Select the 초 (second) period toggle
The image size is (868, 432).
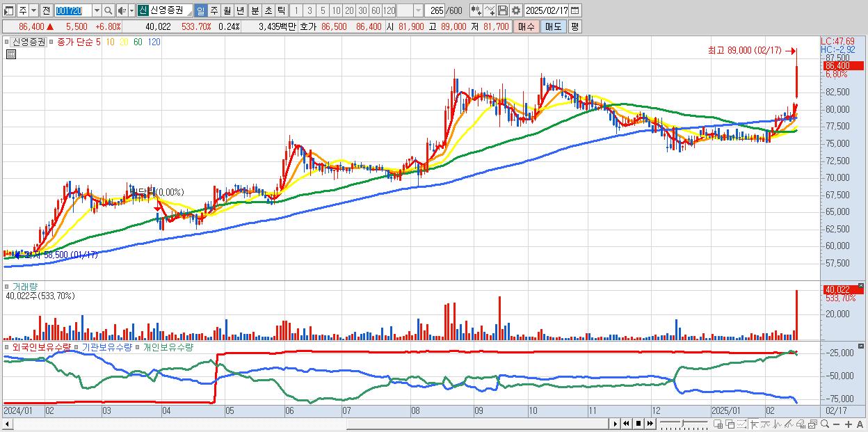268,10
